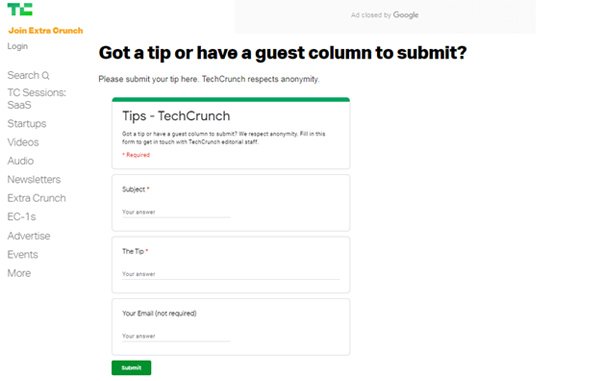Focus The Tip answer field
The height and width of the screenshot is (381, 600).
pos(231,274)
